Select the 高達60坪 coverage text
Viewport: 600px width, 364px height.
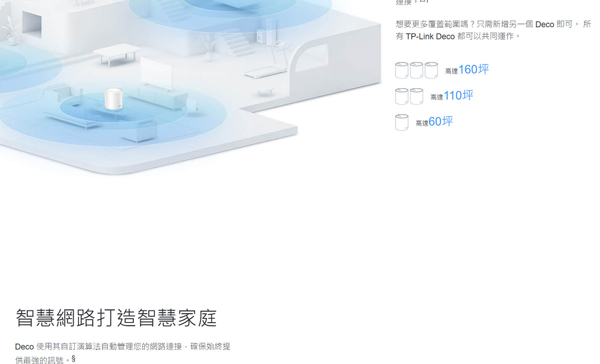(434, 121)
